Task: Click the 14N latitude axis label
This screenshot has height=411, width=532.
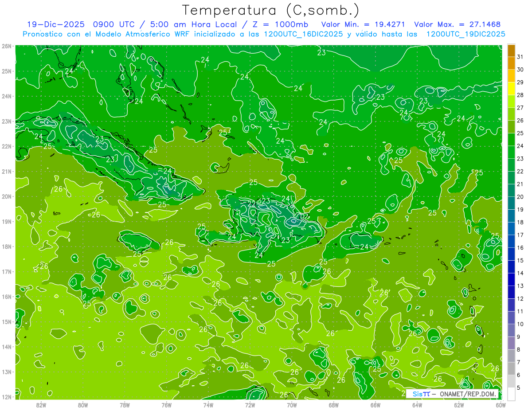Action: click(7, 347)
